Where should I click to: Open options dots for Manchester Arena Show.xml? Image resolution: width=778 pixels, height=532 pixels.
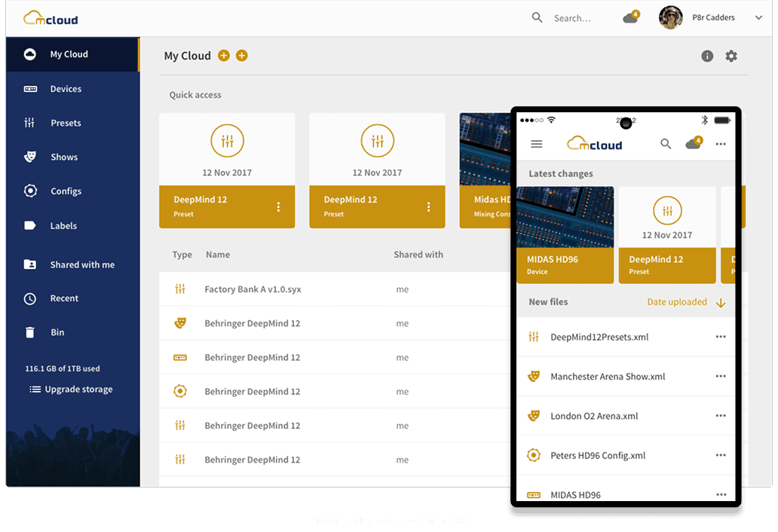pos(721,376)
